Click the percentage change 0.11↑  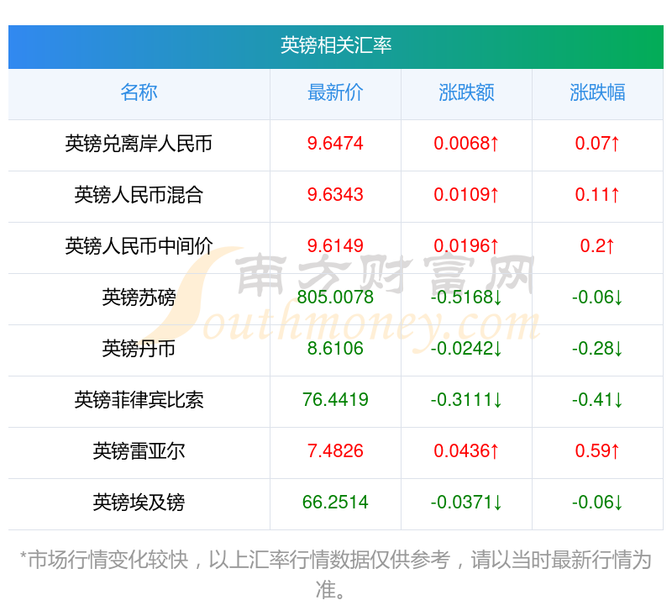[597, 195]
